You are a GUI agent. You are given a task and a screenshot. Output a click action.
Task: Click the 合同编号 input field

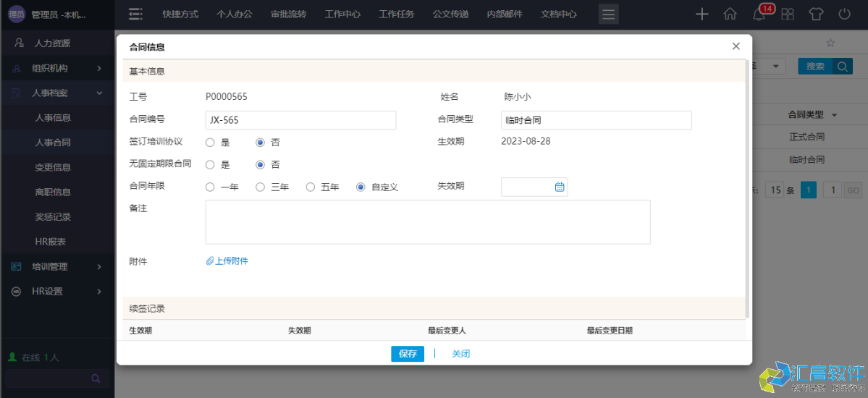tap(300, 120)
